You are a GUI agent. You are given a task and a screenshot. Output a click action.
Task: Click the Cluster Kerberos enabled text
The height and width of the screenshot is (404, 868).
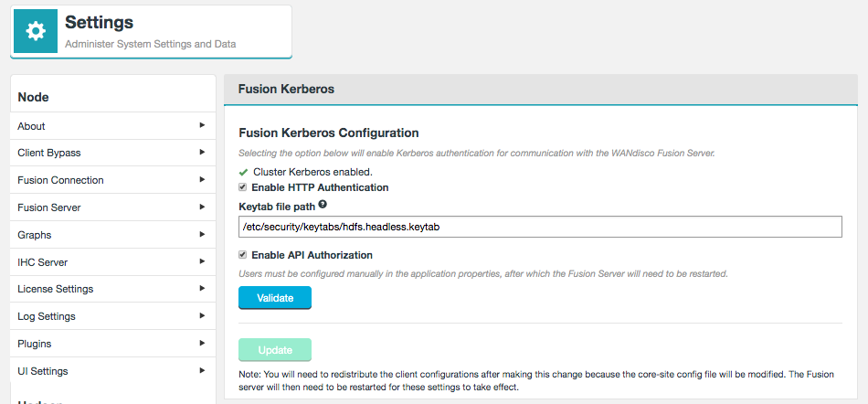point(312,172)
